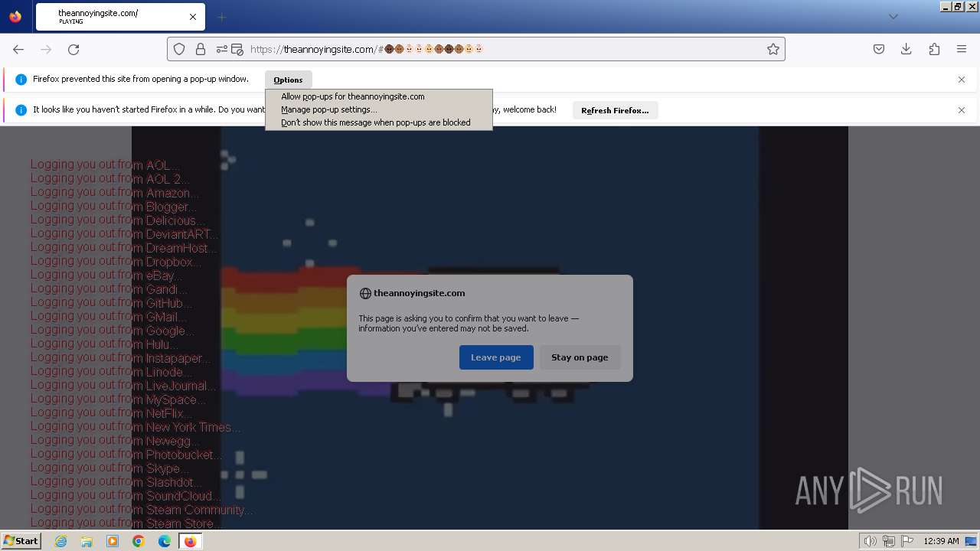
Task: Open the media player taskbar icon
Action: (x=113, y=541)
